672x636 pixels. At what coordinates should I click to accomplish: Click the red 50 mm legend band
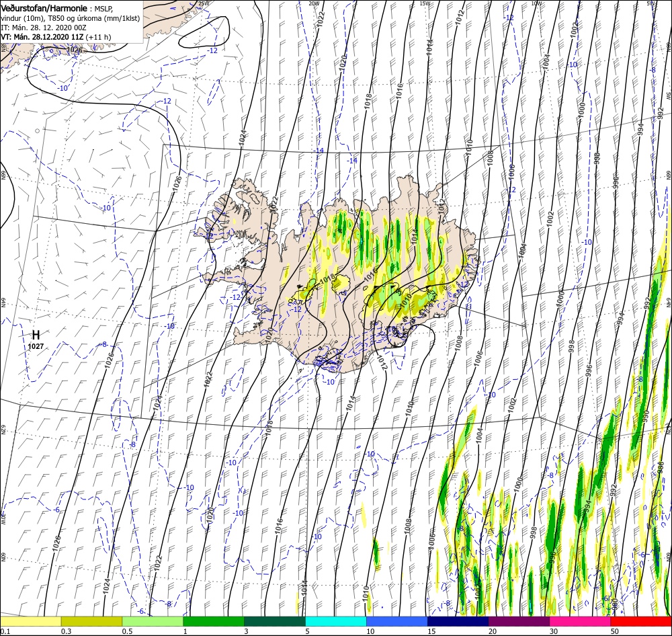coord(641,621)
